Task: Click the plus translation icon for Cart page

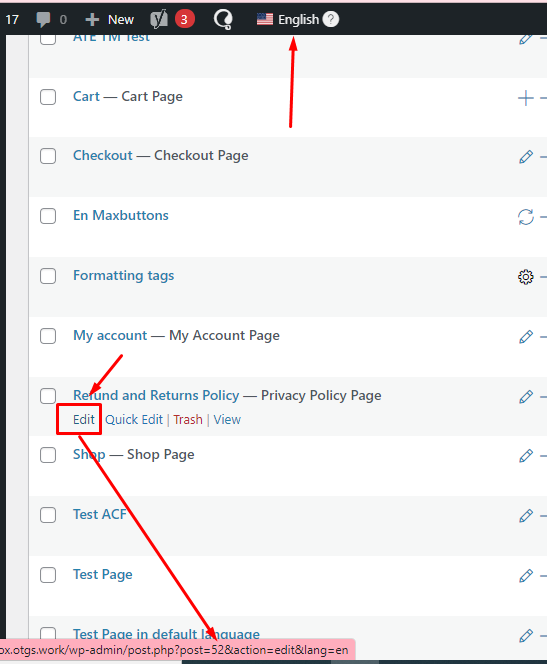Action: 525,98
